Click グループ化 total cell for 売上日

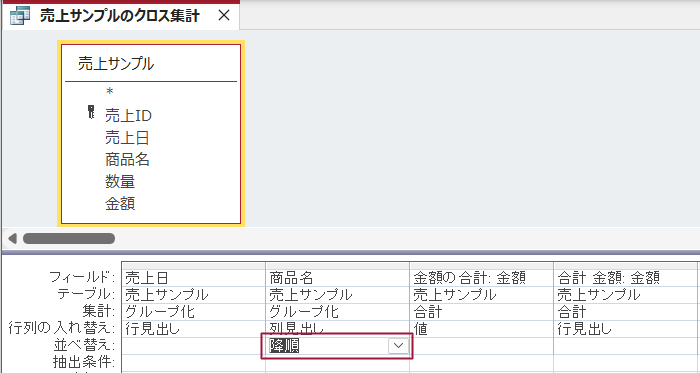(193, 312)
